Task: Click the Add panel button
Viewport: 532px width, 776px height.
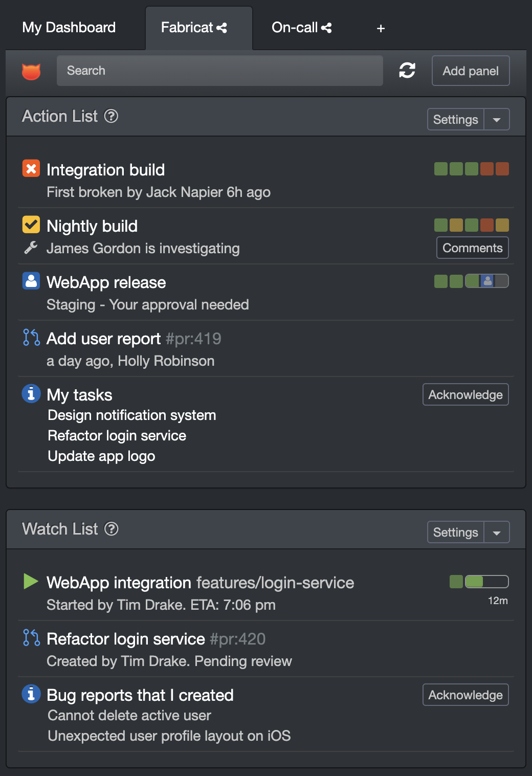Action: coord(470,71)
